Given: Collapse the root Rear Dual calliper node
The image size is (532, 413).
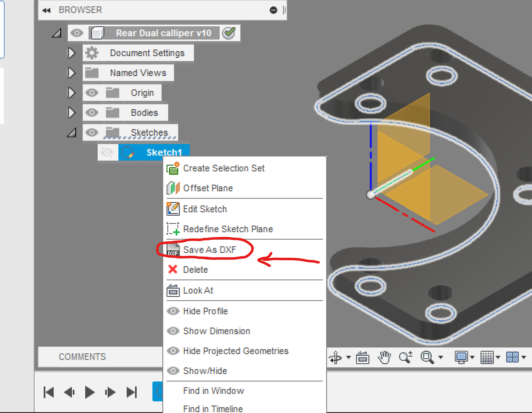Looking at the screenshot, I should point(57,33).
